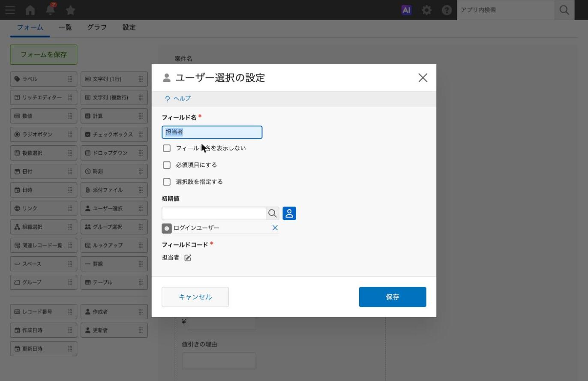This screenshot has height=381, width=588.
Task: Select the テーブル field in the palette
Action: (x=114, y=282)
